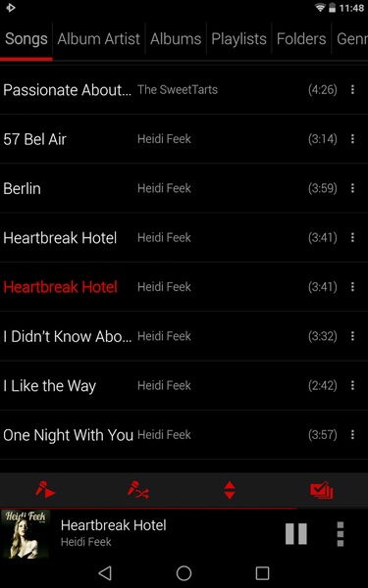This screenshot has height=588, width=368.
Task: Tap the shuffle-all microphone icon
Action: pos(137,490)
